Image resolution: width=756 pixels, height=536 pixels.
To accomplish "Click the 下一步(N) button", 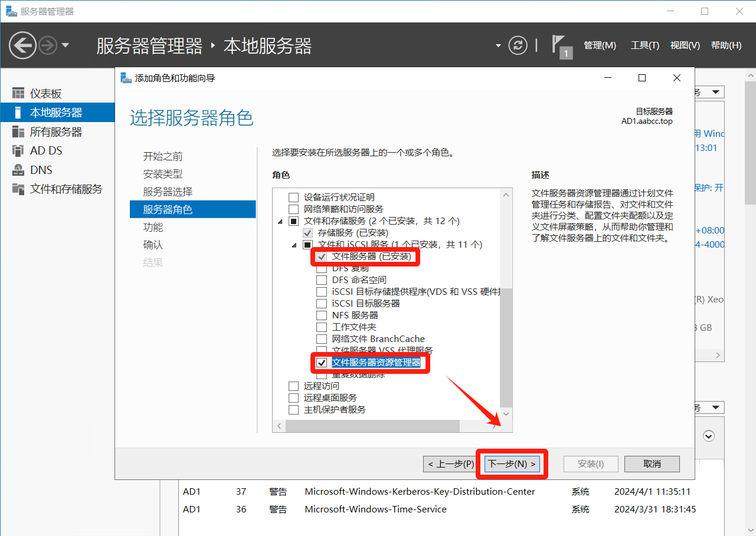I will [512, 464].
